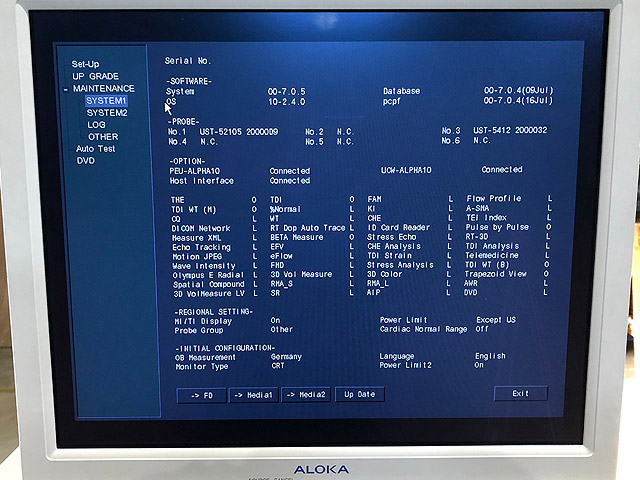Image resolution: width=640 pixels, height=480 pixels.
Task: Select DVD in the sidebar
Action: click(86, 161)
